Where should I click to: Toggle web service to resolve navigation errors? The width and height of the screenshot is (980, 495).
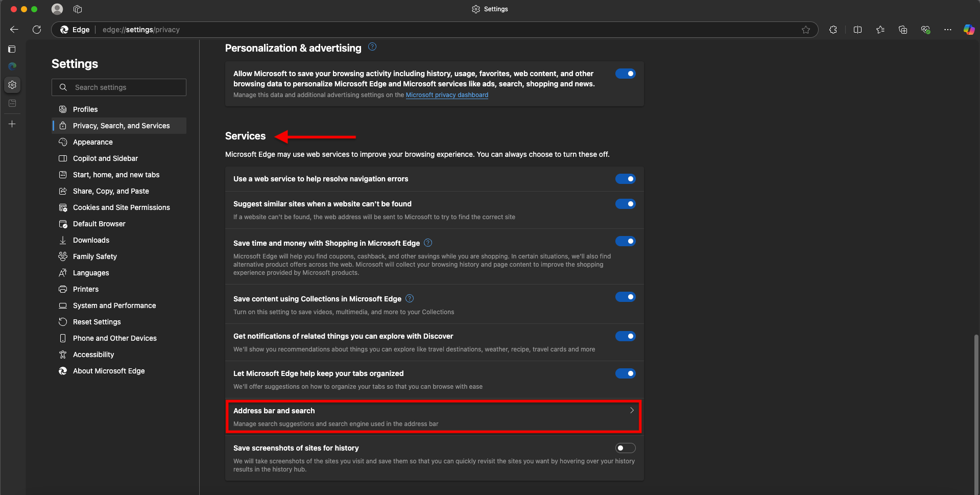point(625,179)
